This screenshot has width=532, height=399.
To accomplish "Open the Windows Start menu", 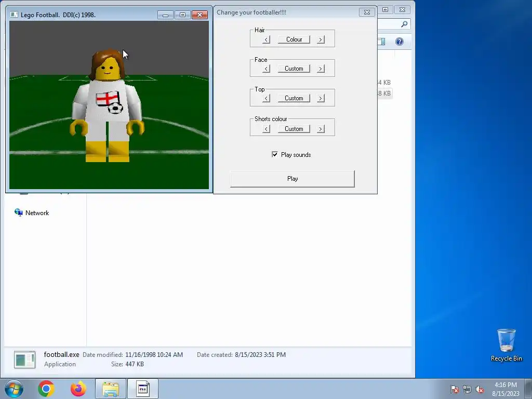I will tap(14, 389).
